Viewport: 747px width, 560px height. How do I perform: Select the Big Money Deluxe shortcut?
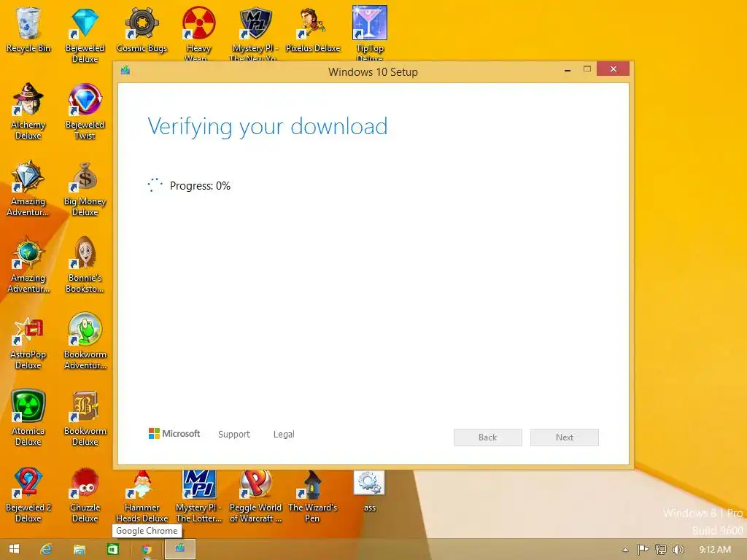click(x=85, y=187)
